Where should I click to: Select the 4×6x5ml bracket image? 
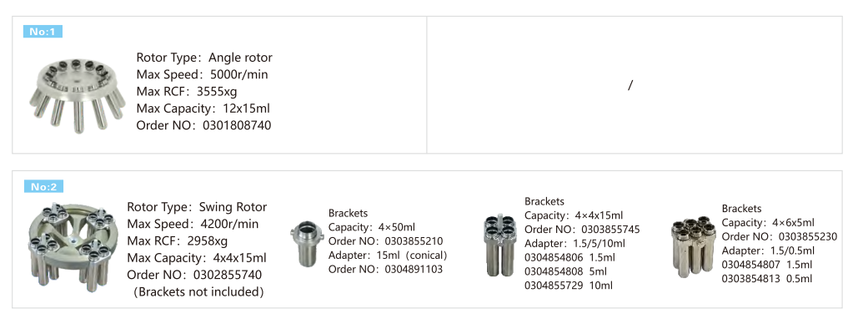click(x=694, y=247)
